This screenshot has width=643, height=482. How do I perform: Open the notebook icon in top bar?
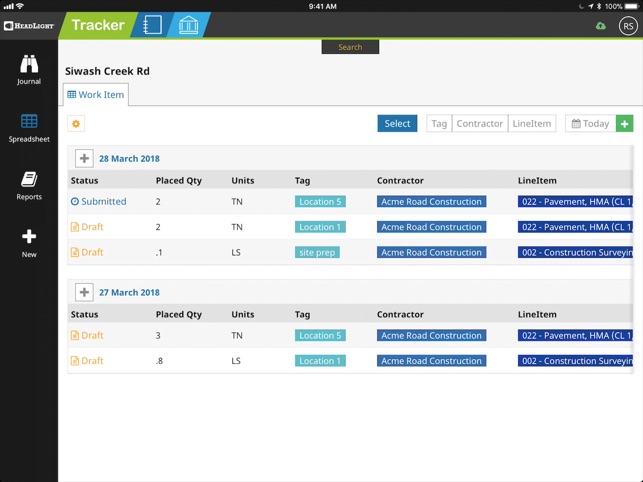[x=152, y=25]
